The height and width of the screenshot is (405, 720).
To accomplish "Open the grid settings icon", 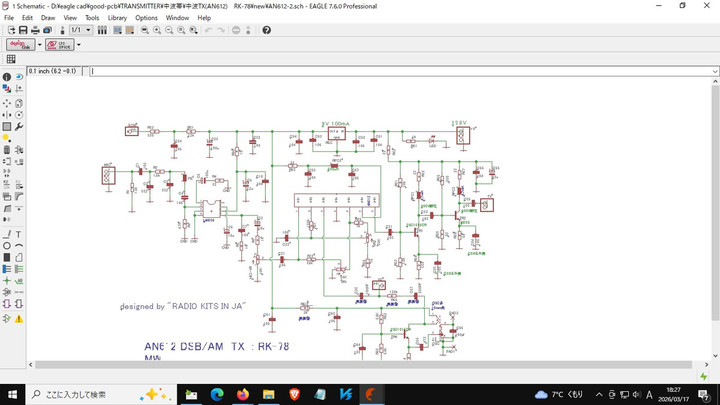I will click(x=11, y=59).
